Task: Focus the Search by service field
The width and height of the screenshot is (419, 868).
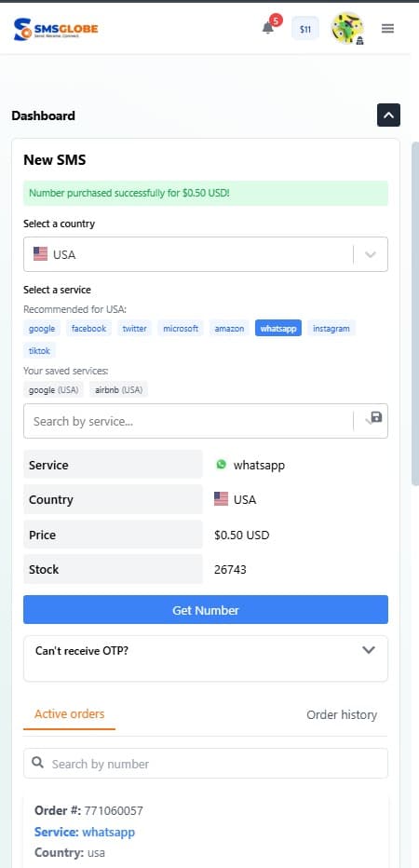Action: tap(188, 421)
